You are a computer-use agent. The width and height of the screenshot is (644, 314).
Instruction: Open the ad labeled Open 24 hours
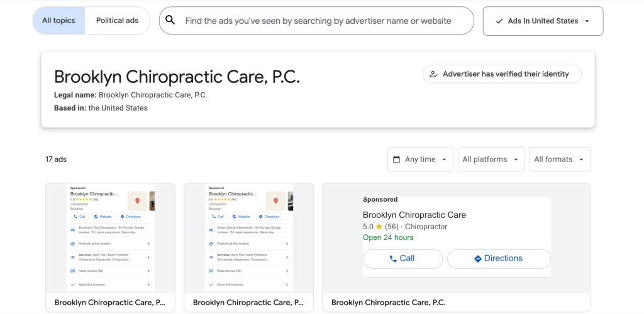coord(457,247)
